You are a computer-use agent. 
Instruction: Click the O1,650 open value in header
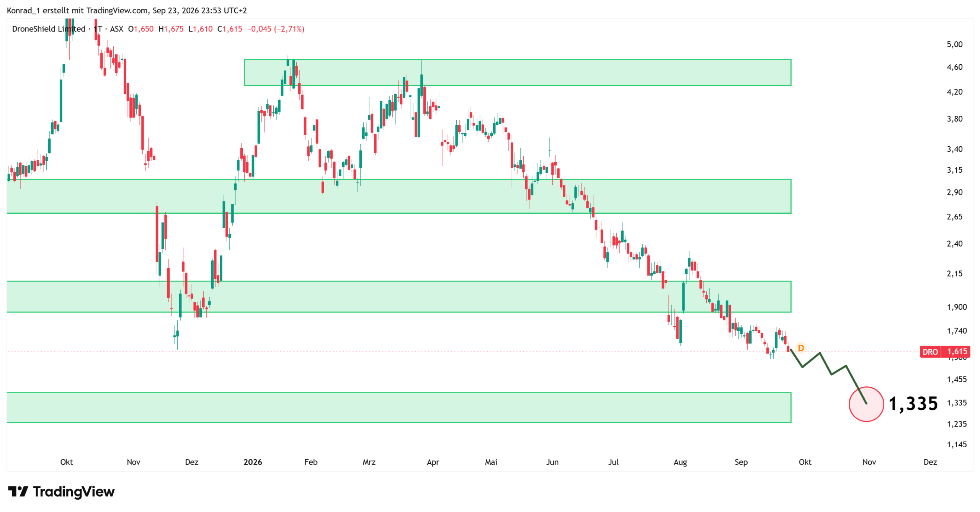click(x=140, y=29)
